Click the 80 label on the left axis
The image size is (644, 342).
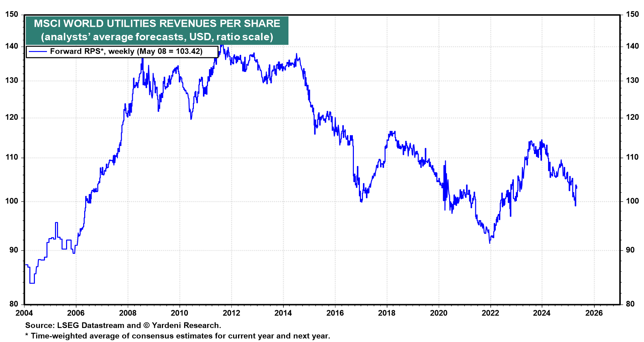(14, 304)
